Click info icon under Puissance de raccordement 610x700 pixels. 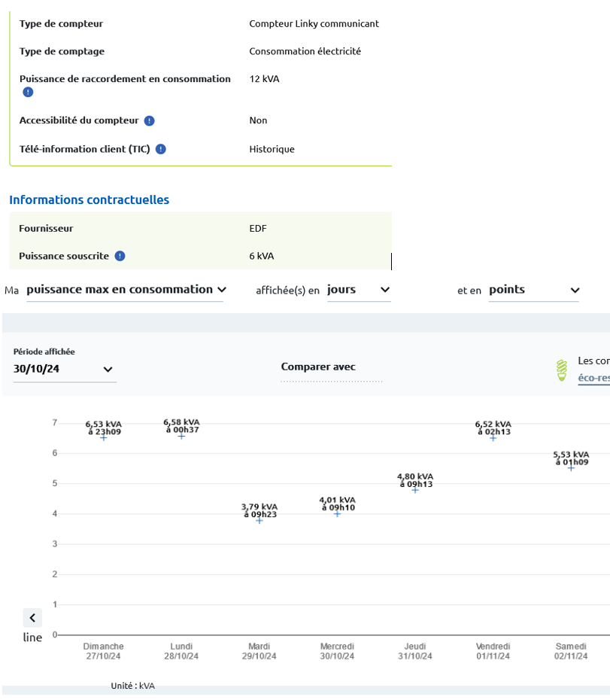[28, 92]
